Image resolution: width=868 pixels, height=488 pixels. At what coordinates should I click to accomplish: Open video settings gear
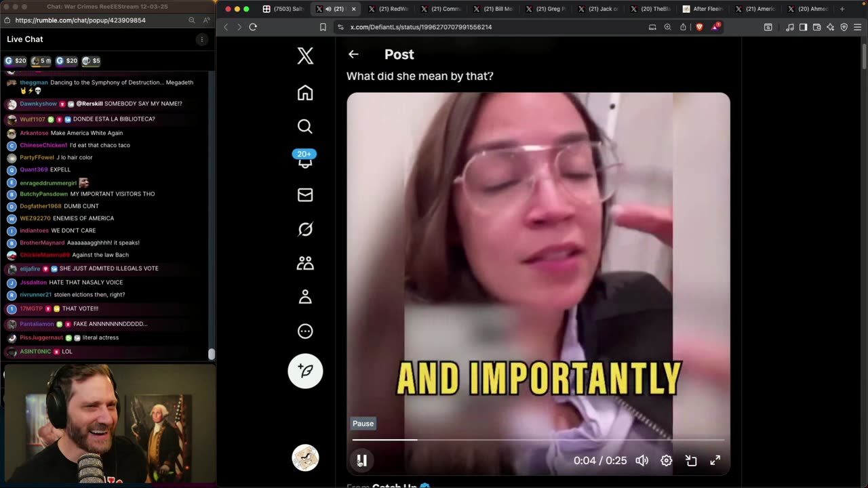point(667,460)
